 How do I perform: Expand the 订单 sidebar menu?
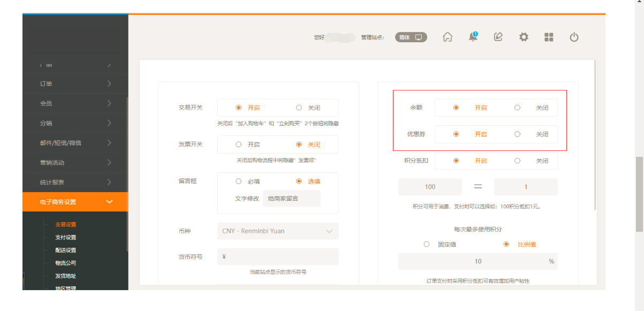coord(75,84)
